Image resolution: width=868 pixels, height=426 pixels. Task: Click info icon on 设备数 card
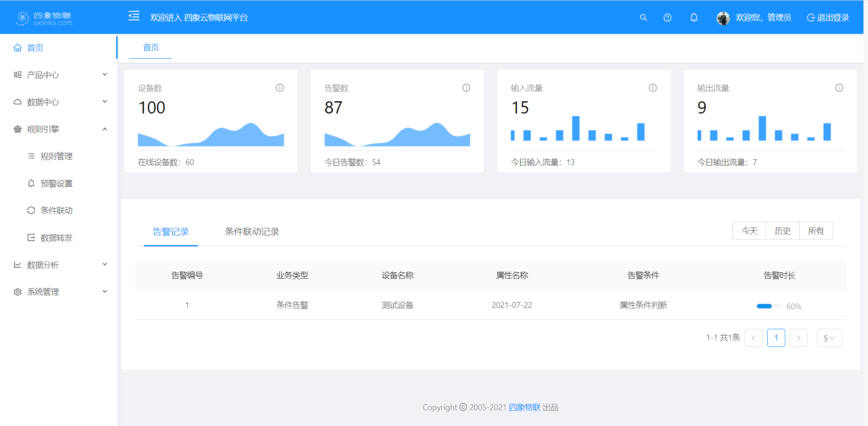point(280,88)
